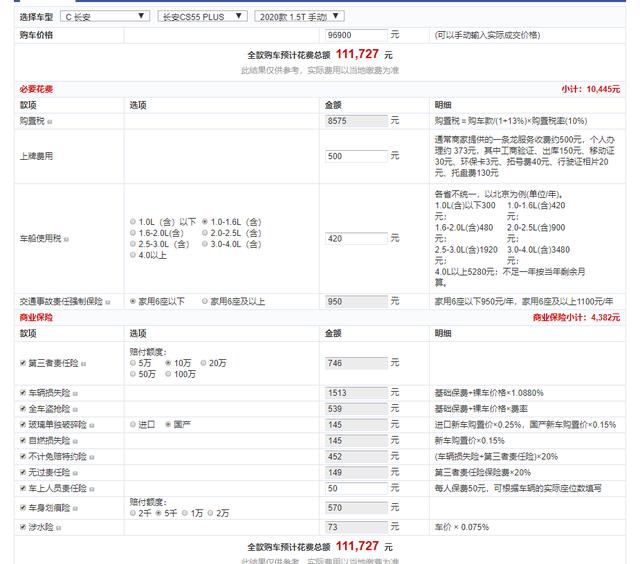Click the info icon beside 车辆损失险

[75, 394]
